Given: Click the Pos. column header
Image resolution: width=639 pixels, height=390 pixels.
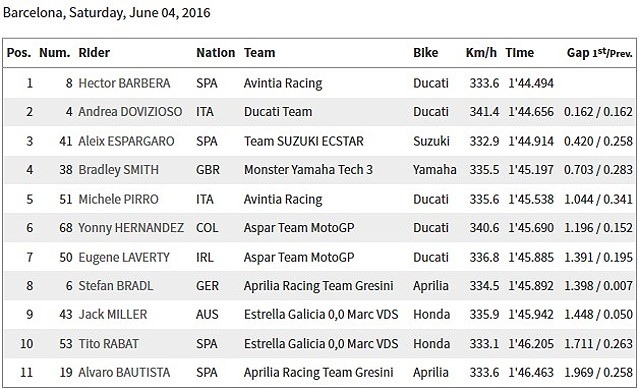Looking at the screenshot, I should click(x=19, y=53).
